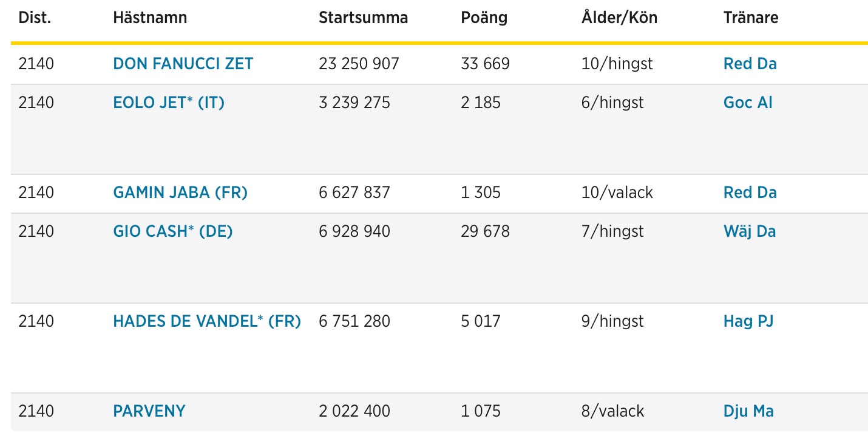Click the PARVENY horse name
This screenshot has height=447, width=868.
(x=149, y=411)
